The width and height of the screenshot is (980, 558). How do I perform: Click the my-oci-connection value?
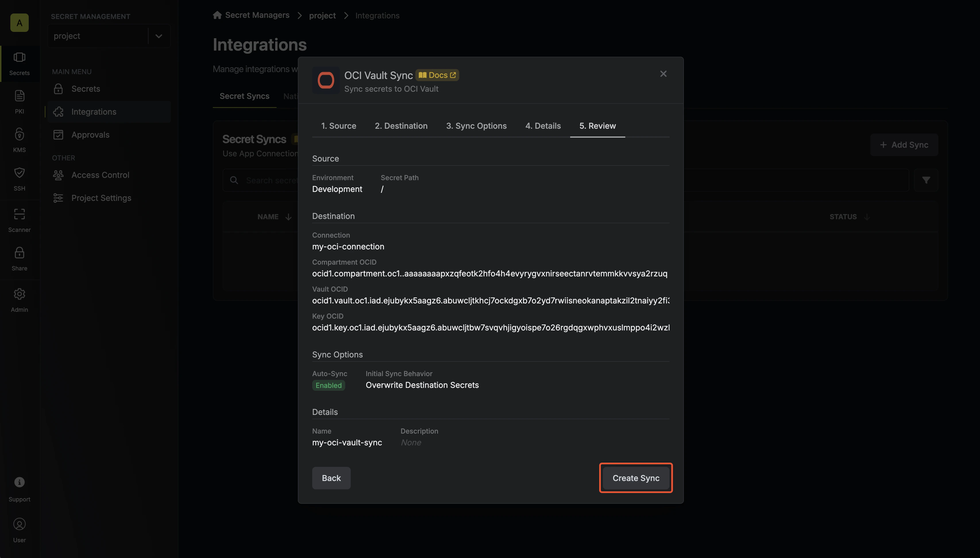tap(348, 247)
